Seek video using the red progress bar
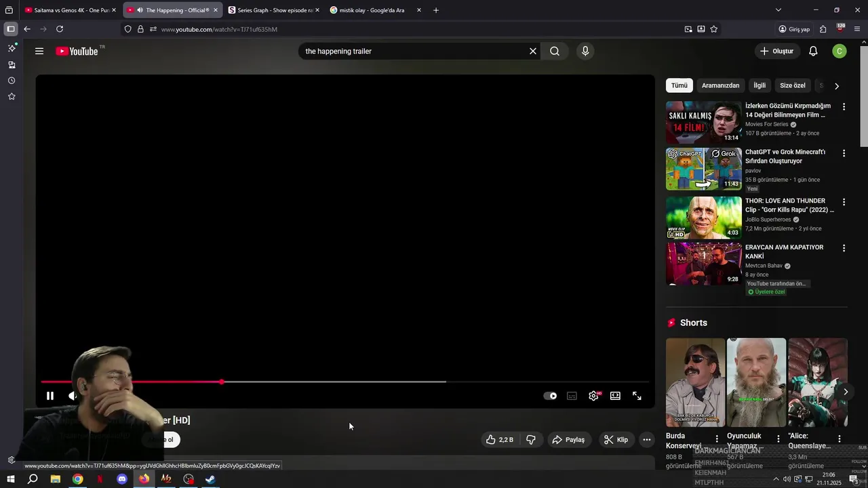Viewport: 868px width, 488px height. (x=345, y=382)
